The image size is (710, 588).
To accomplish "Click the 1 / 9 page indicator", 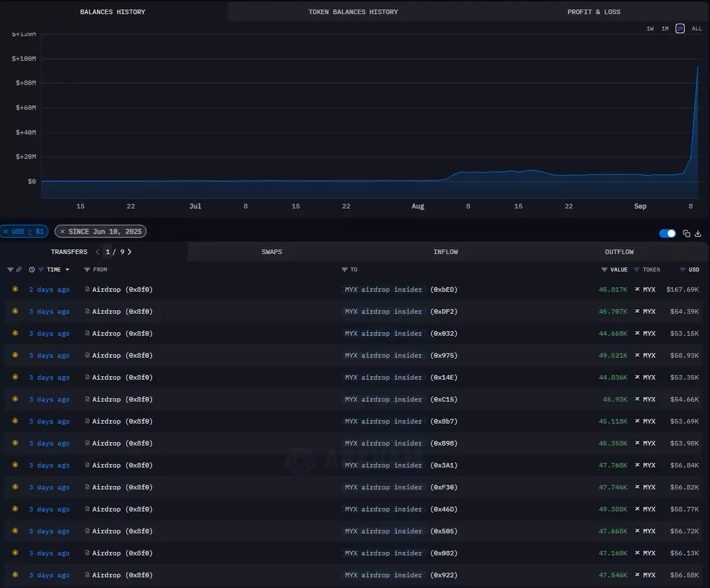I will [114, 252].
